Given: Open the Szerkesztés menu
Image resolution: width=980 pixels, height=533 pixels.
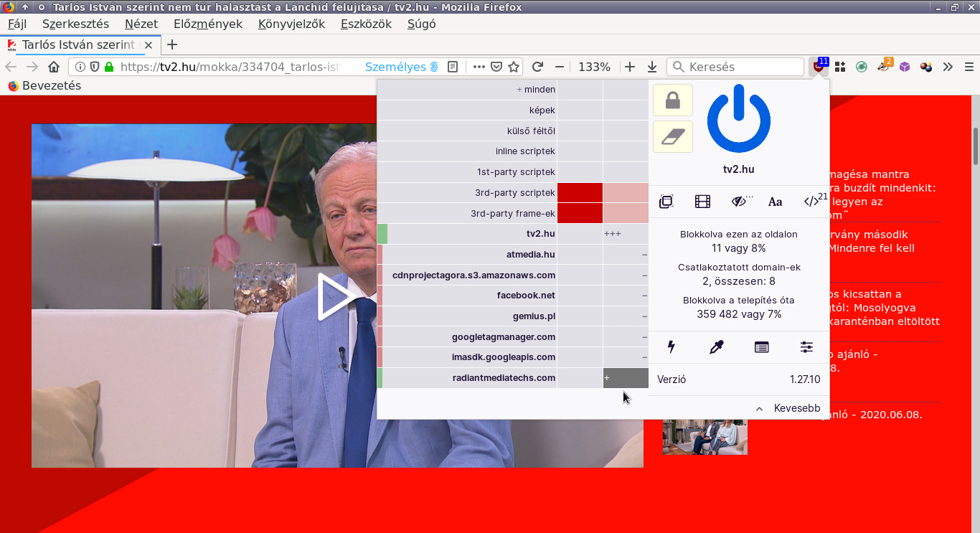Looking at the screenshot, I should tap(75, 24).
